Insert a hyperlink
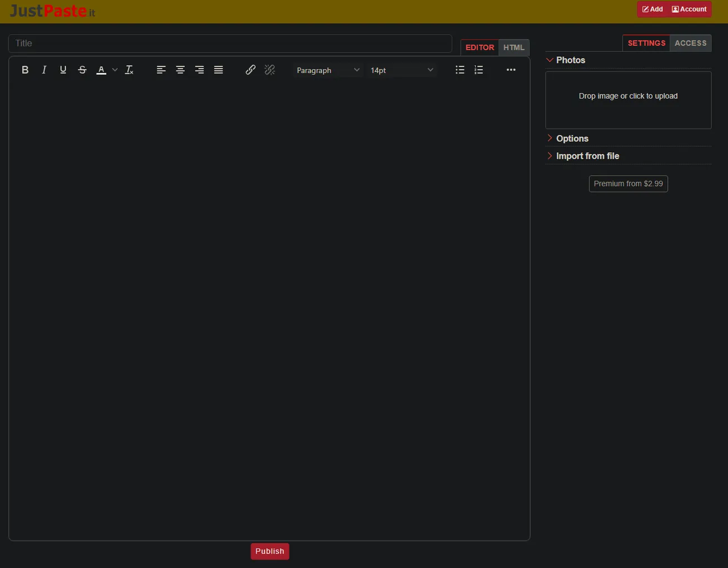728x568 pixels. (x=251, y=70)
